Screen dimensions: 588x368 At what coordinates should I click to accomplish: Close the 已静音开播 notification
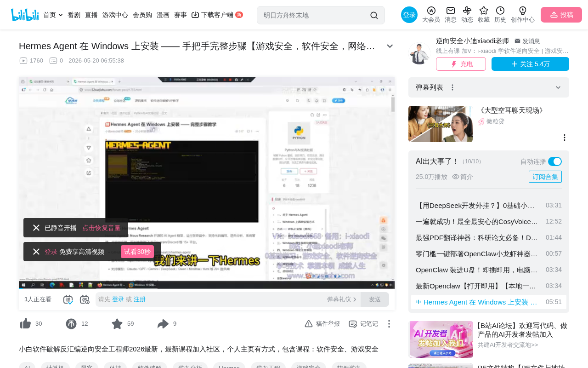coord(36,228)
